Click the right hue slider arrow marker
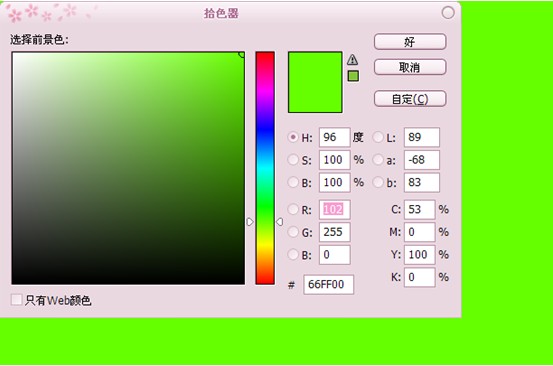 279,222
